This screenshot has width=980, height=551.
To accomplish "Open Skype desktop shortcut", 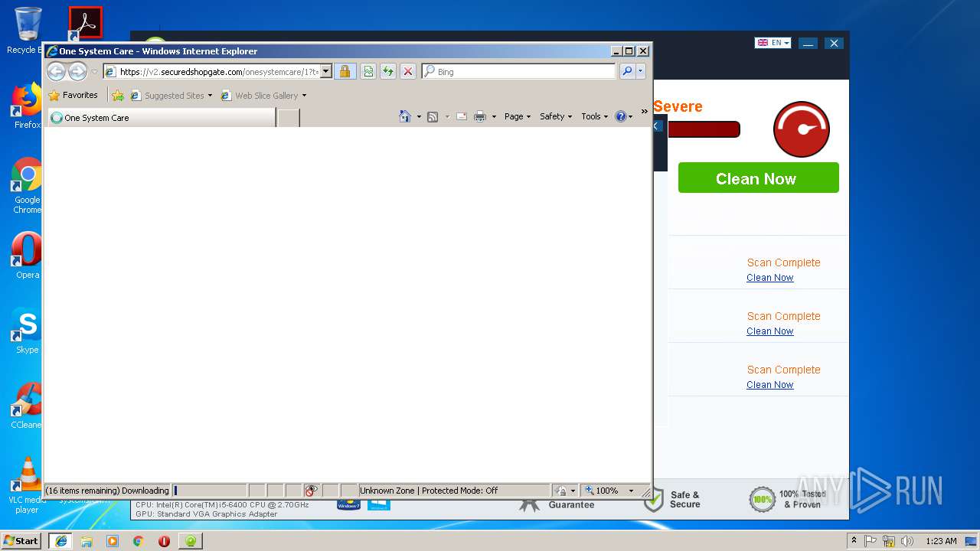I will point(27,331).
